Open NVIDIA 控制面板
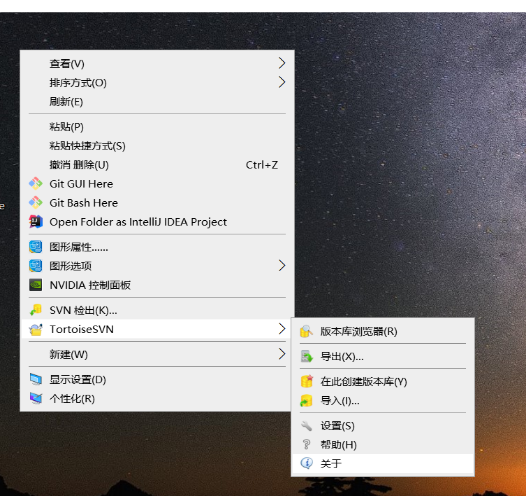Image resolution: width=526 pixels, height=497 pixels. point(157,285)
